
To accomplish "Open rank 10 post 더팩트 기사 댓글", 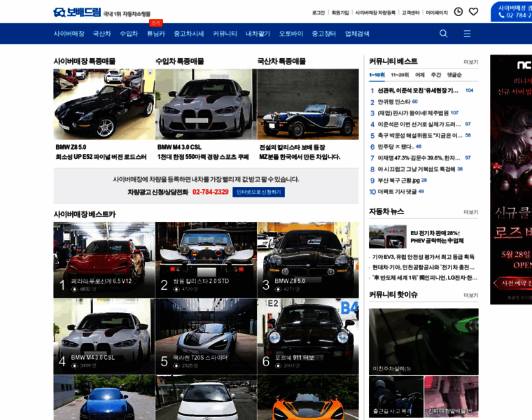I will point(397,191).
